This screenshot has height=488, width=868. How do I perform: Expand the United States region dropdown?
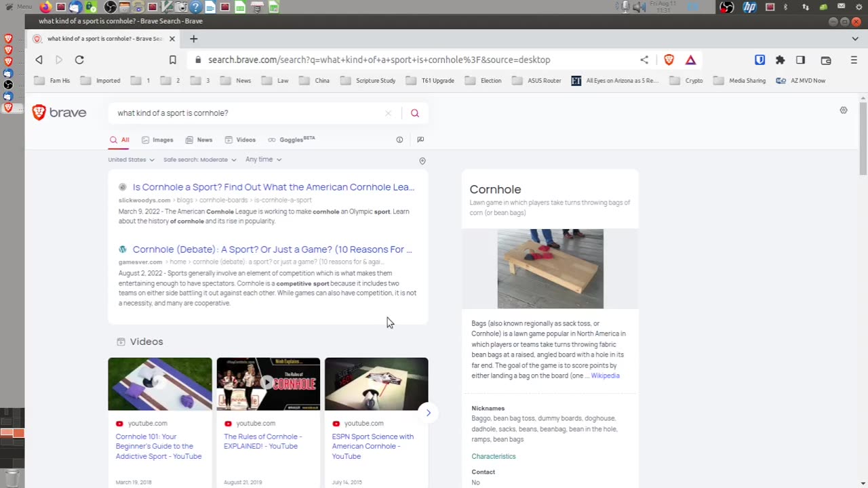[x=131, y=160]
